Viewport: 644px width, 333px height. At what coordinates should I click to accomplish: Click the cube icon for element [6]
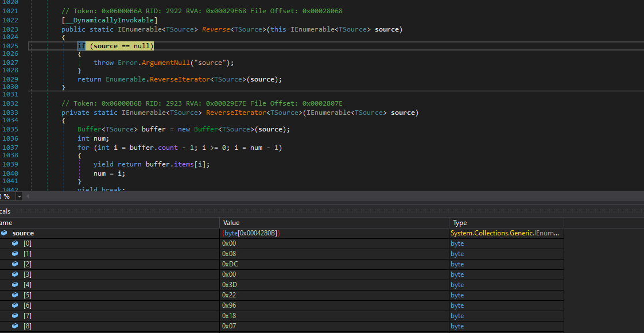pyautogui.click(x=15, y=305)
